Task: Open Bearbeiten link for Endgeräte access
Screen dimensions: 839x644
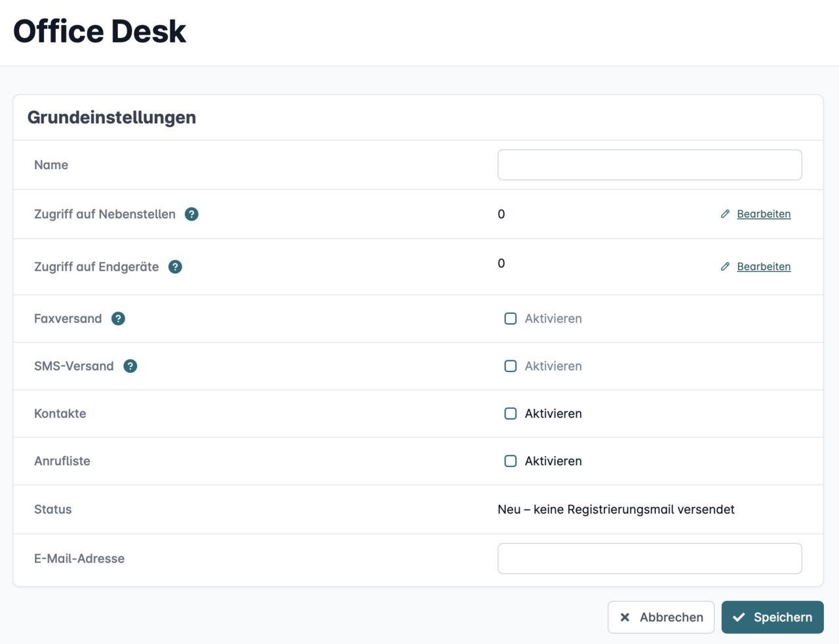Action: tap(764, 267)
